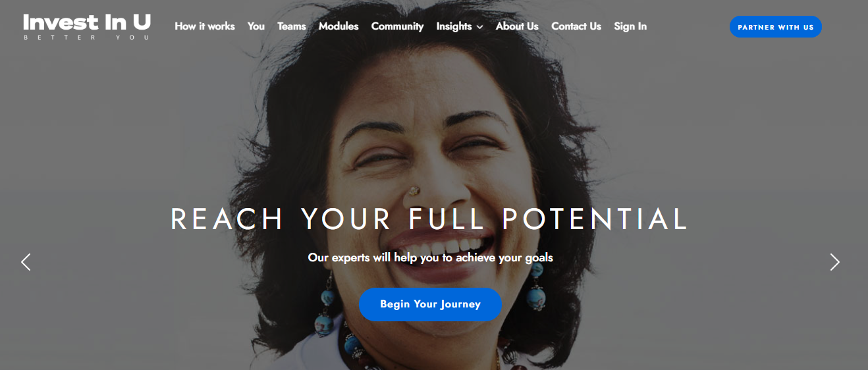Screen dimensions: 868x370
Task: Navigate to Contact Us
Action: pos(576,26)
